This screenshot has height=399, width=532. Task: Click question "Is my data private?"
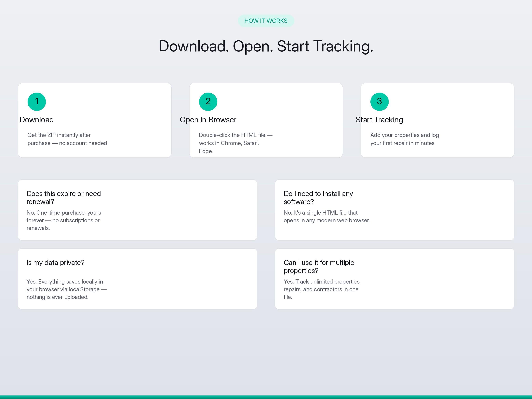[x=56, y=263]
